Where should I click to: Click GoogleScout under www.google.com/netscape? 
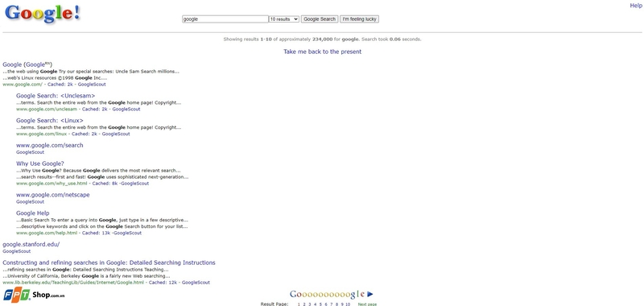click(30, 201)
